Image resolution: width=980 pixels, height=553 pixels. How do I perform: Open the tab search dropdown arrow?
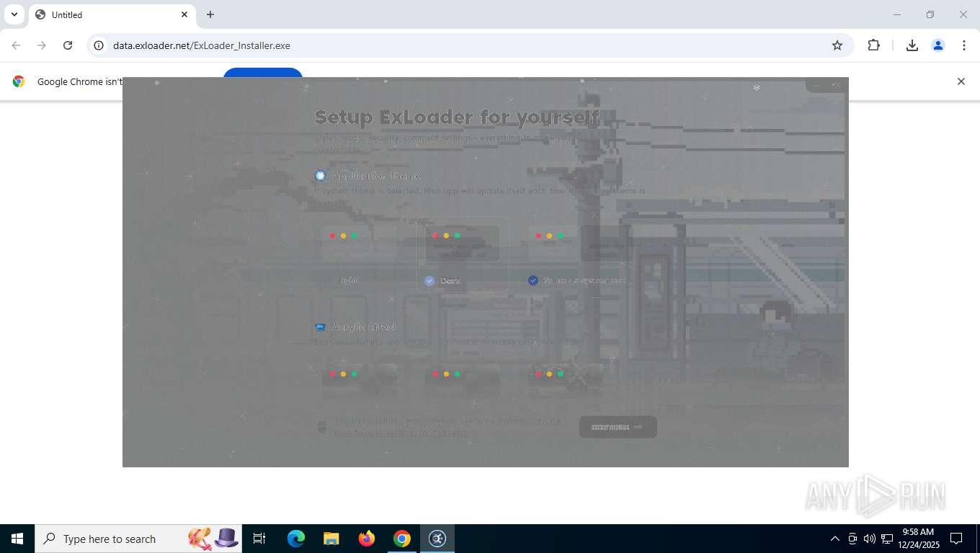pyautogui.click(x=14, y=14)
